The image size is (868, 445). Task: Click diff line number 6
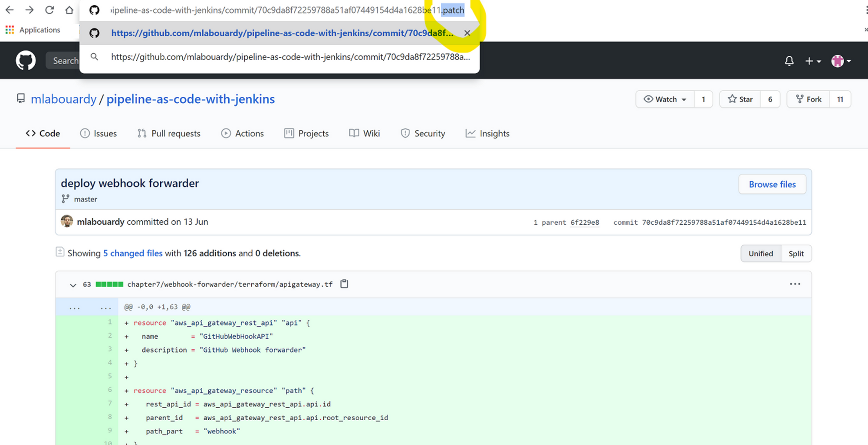(110, 390)
